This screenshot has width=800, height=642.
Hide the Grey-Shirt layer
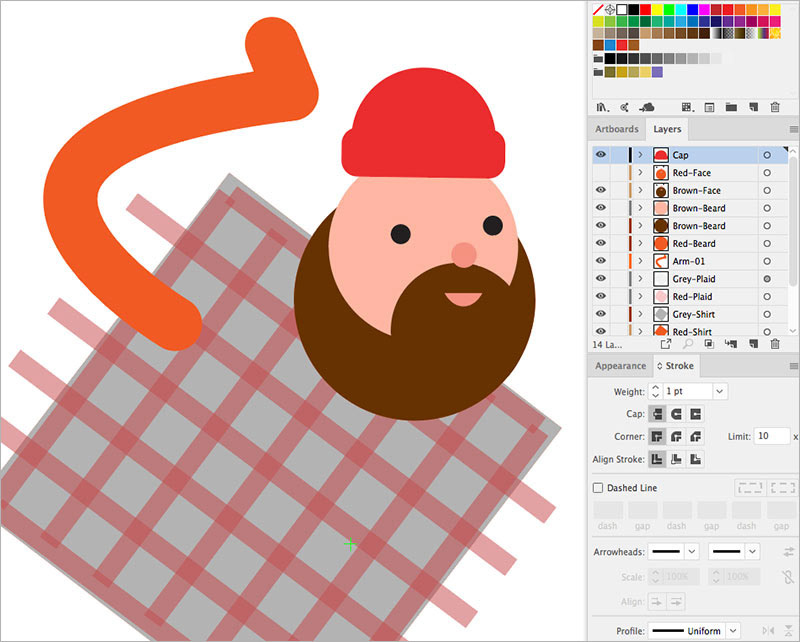coord(601,314)
